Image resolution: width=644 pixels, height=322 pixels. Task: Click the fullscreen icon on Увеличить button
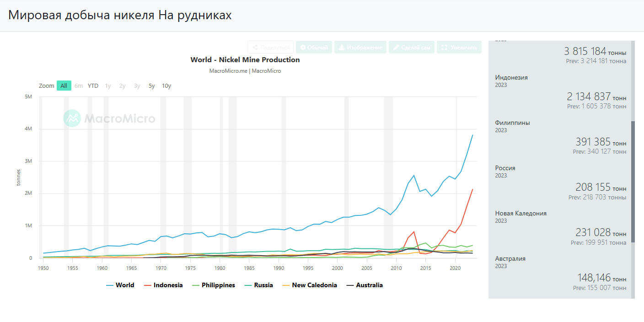click(x=444, y=48)
